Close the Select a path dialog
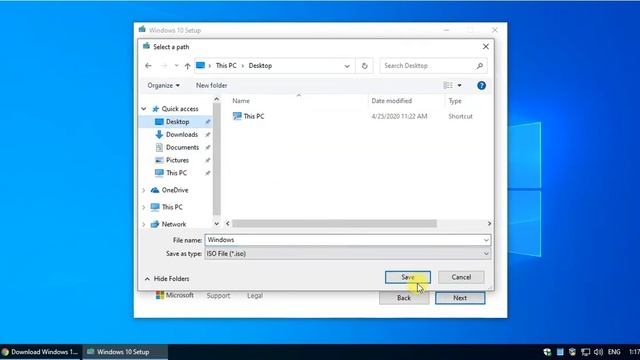 pos(486,47)
